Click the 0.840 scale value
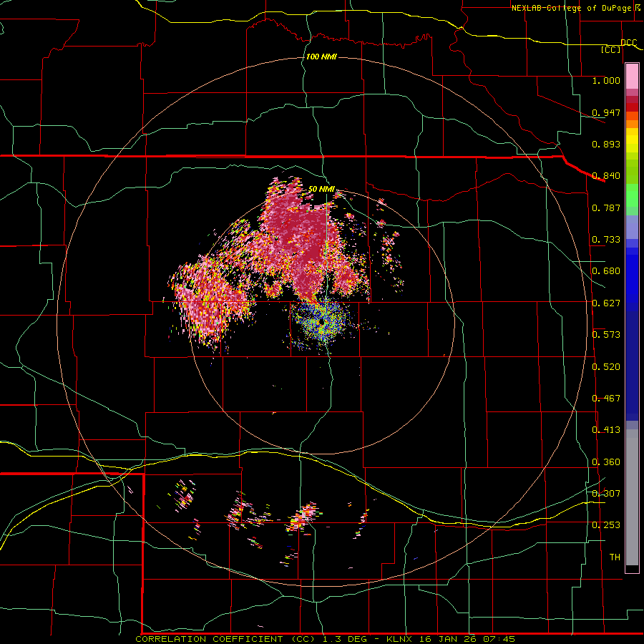The width and height of the screenshot is (644, 644). [x=606, y=176]
